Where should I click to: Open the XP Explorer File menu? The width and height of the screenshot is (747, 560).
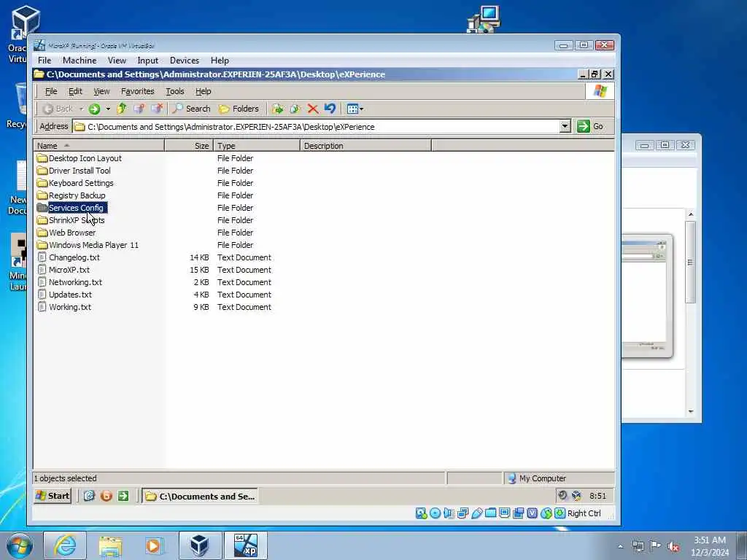pos(51,91)
